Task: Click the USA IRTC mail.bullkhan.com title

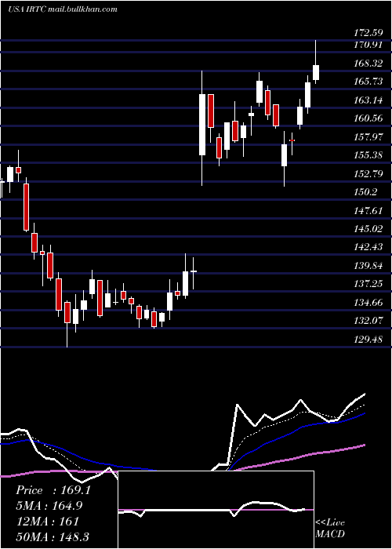Action: pos(62,9)
